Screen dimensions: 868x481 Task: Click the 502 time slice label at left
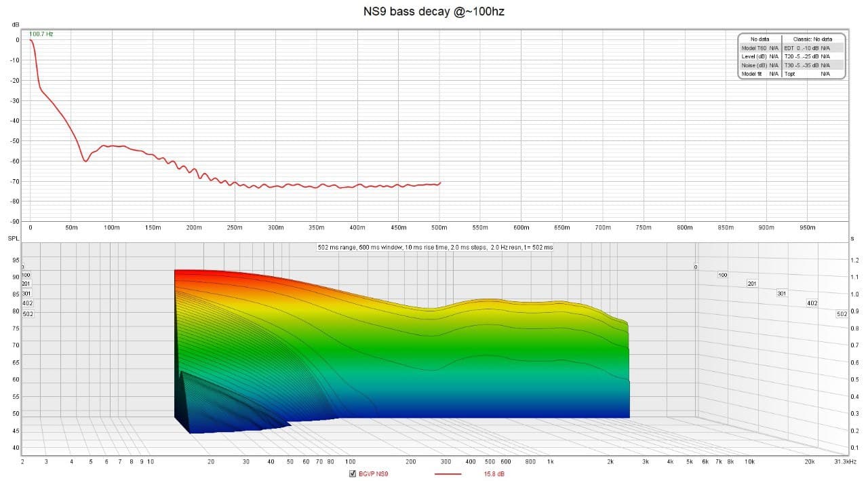tap(28, 314)
